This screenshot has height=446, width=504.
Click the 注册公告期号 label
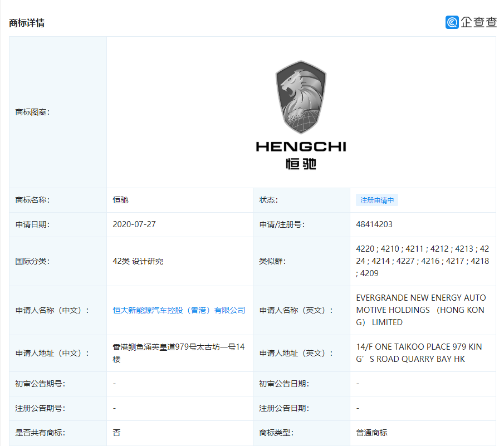pos(40,408)
